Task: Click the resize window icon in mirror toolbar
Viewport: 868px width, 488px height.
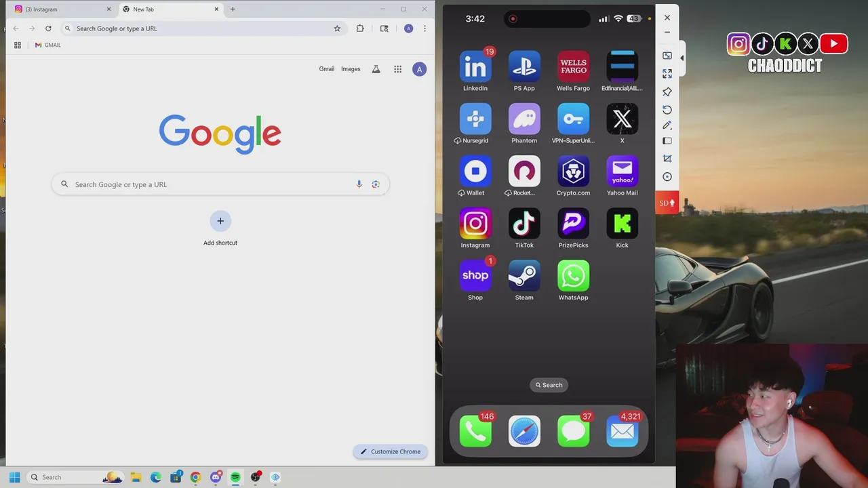Action: tap(667, 56)
